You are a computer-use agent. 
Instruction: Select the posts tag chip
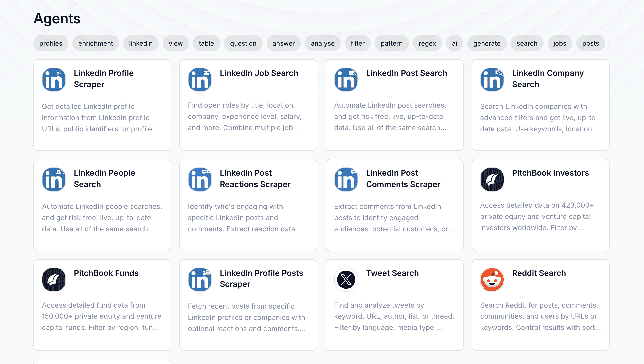(591, 43)
